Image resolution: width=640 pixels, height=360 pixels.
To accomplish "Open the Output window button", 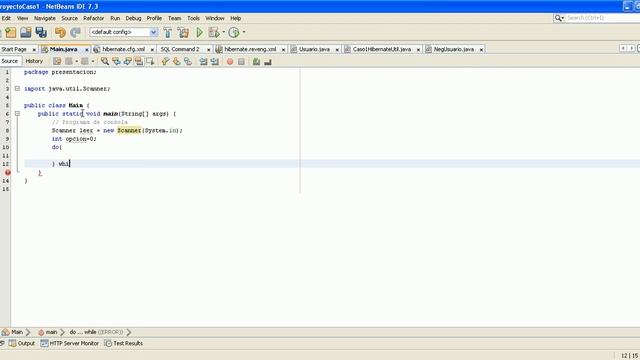I will (x=22, y=343).
